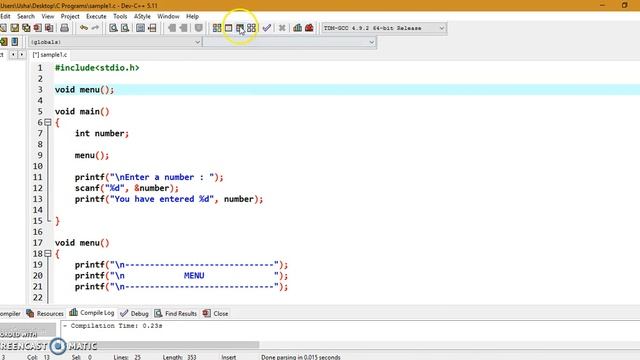Click the shield-shaped bookmark toolbar icon
The image size is (640, 360).
[x=198, y=28]
